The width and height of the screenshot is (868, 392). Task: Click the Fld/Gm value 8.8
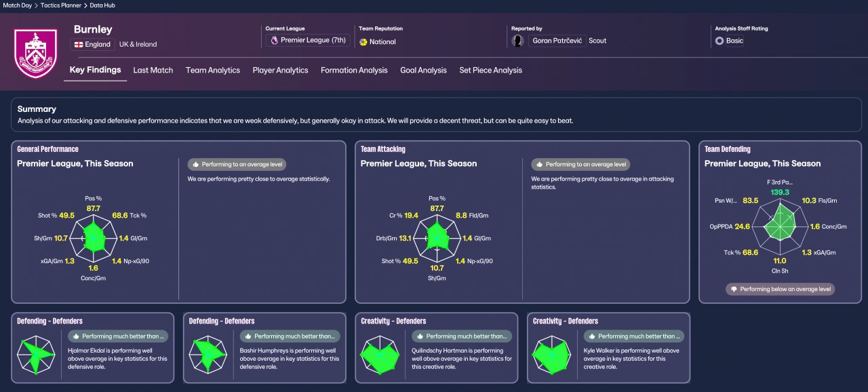click(x=462, y=216)
